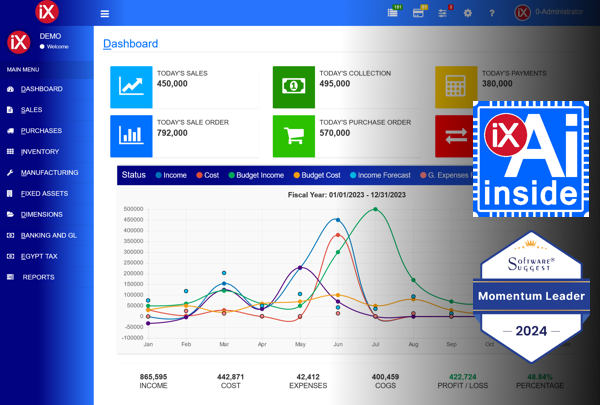
Task: Toggle the Income series in chart legend
Action: tap(171, 175)
